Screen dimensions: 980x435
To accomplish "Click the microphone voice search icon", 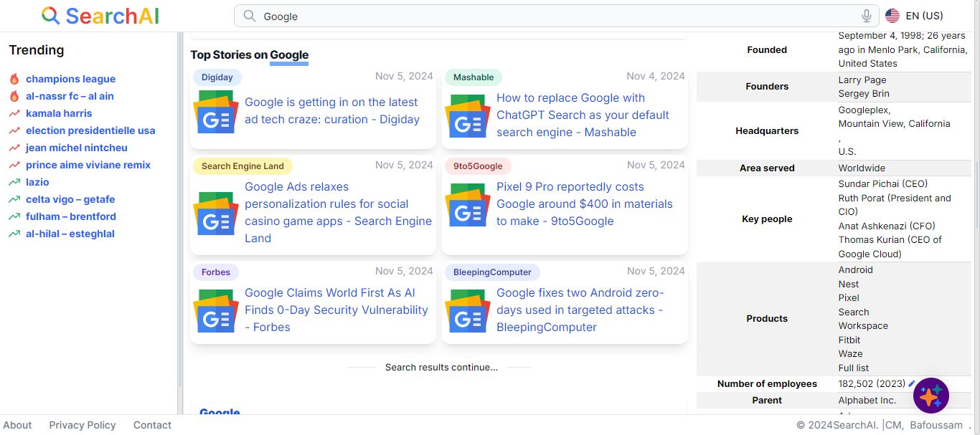I will (x=867, y=16).
